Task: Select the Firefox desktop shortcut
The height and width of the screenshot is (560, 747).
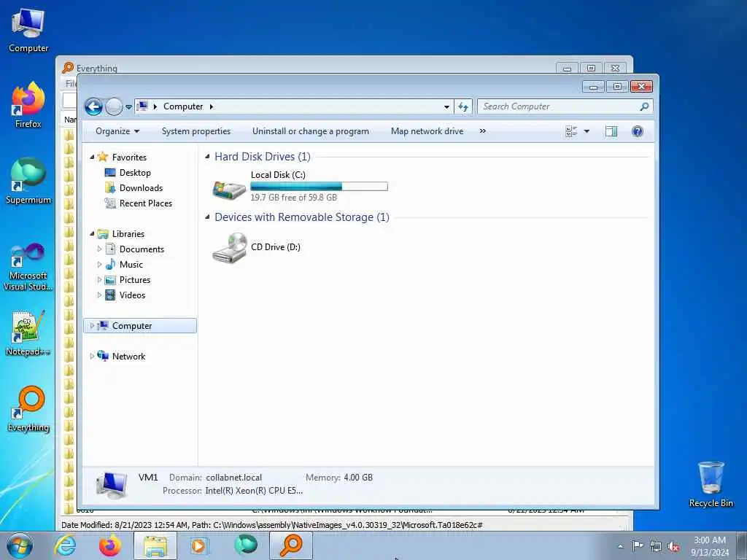Action: (28, 105)
